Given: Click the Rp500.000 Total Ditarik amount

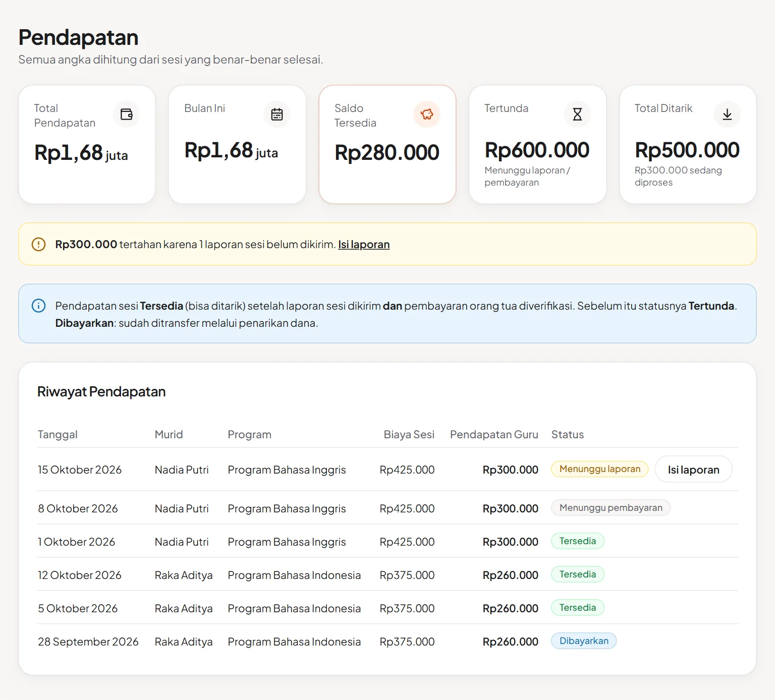Looking at the screenshot, I should (x=687, y=150).
